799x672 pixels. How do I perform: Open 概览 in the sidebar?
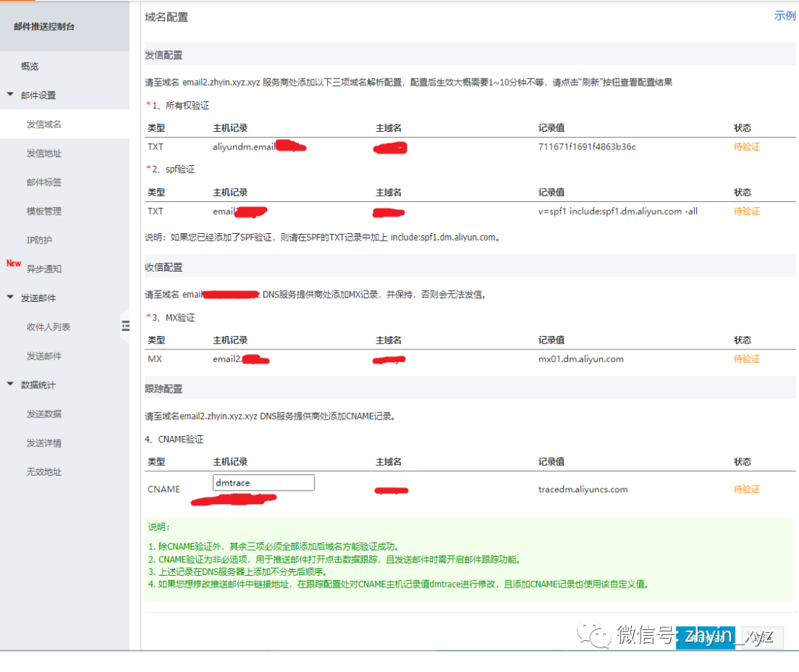click(x=30, y=67)
